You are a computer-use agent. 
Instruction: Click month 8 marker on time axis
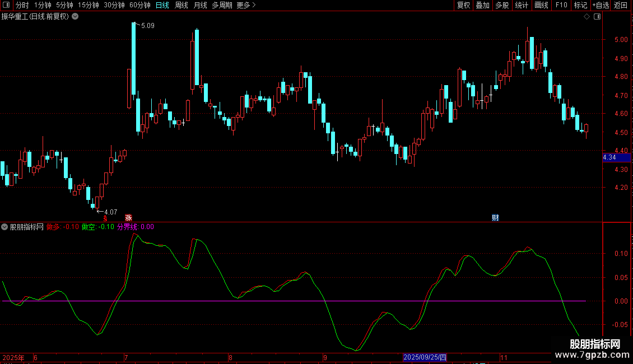(x=230, y=357)
